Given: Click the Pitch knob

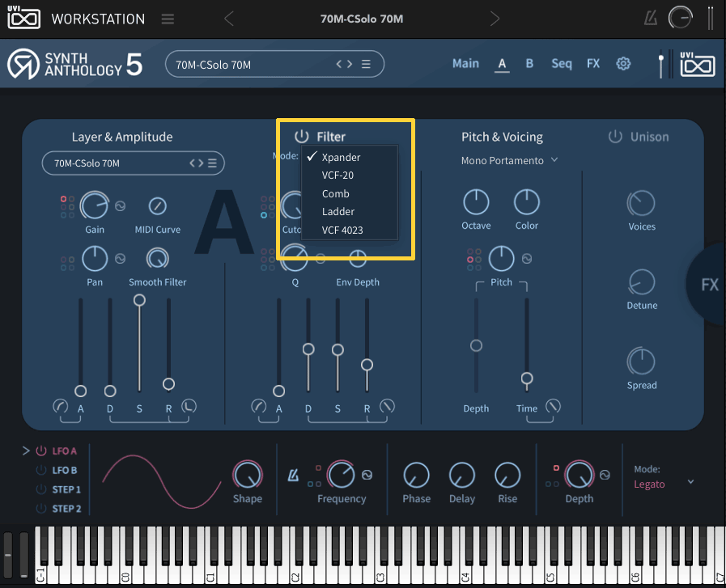Looking at the screenshot, I should click(502, 259).
